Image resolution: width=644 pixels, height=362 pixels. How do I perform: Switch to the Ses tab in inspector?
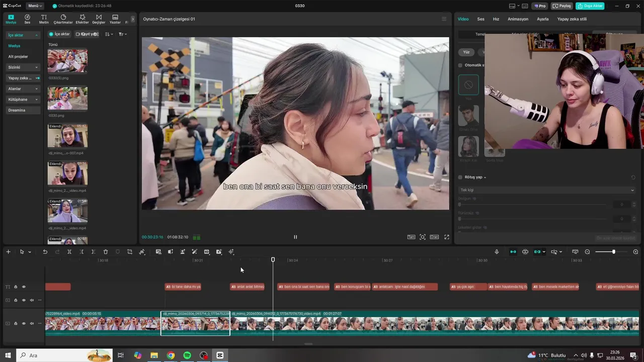pos(481,19)
